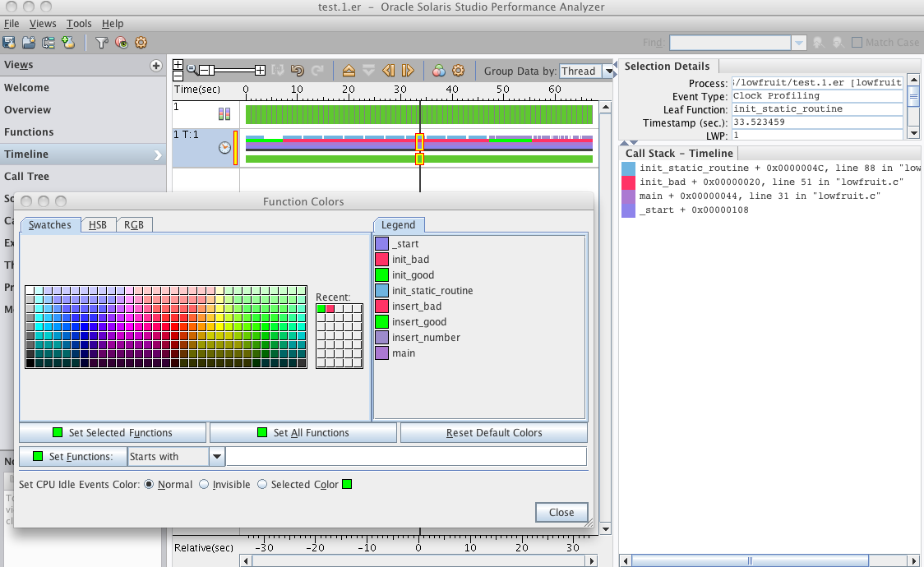This screenshot has height=567, width=924.
Task: Open the Help menu
Action: [x=113, y=24]
